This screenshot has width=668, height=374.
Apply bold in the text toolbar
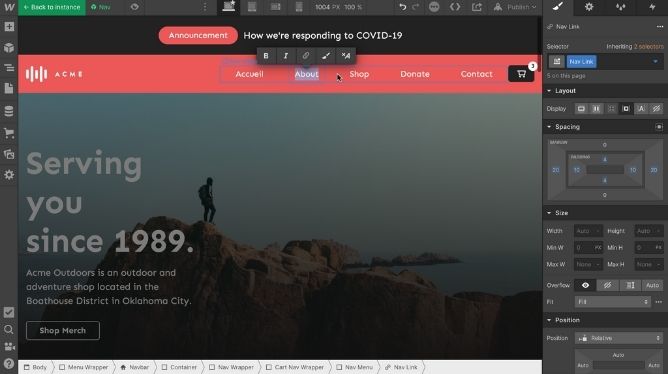266,56
